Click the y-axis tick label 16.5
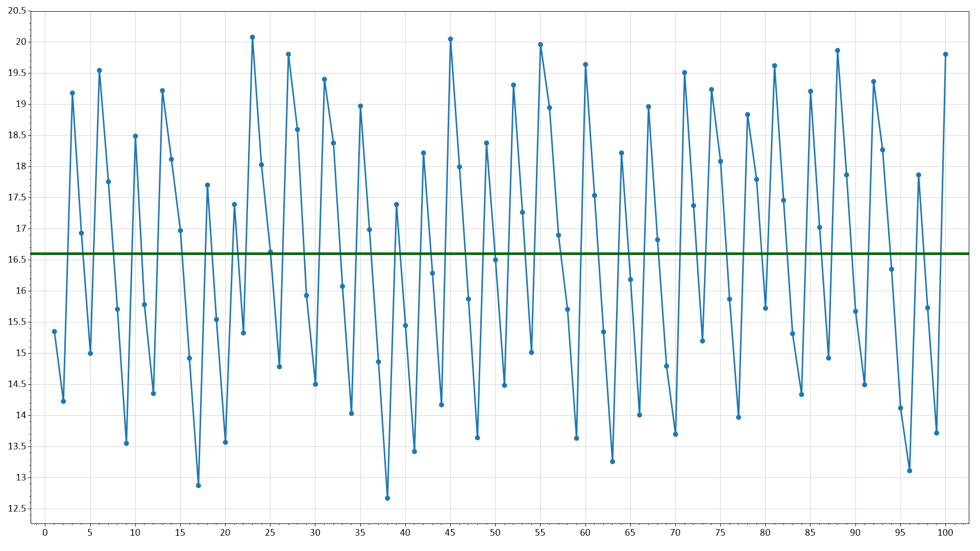This screenshot has height=551, width=980. pos(16,260)
